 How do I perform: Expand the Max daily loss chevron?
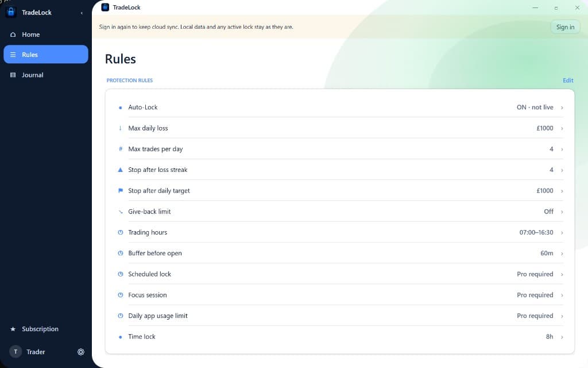(x=562, y=128)
